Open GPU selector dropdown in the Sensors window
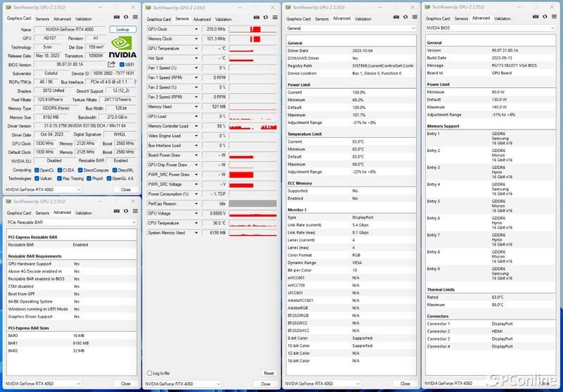563x392 pixels. point(182,384)
